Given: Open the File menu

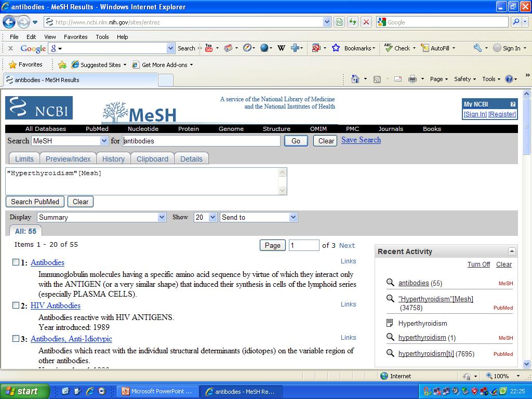Looking at the screenshot, I should pyautogui.click(x=14, y=37).
